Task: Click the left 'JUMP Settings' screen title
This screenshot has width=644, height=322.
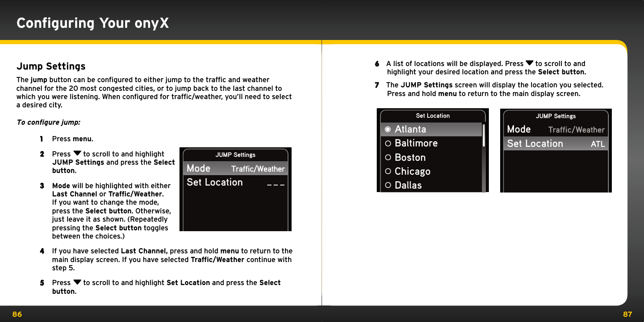Action: coord(236,155)
